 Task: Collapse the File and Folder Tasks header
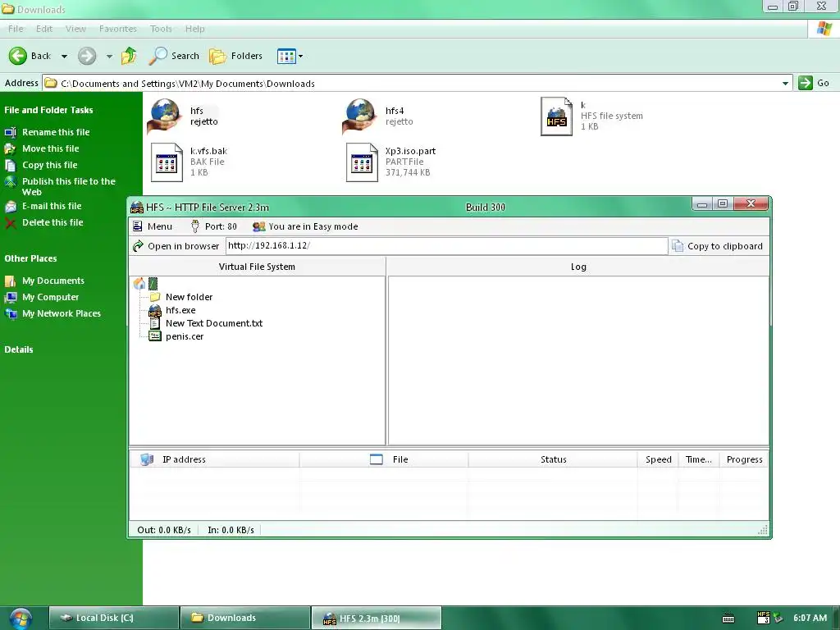pos(48,110)
